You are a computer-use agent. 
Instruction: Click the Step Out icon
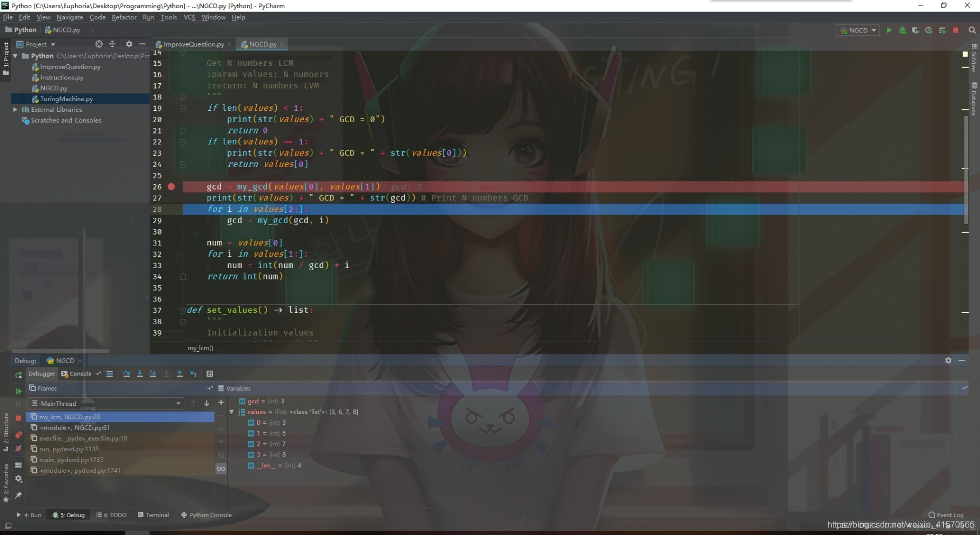coord(179,374)
